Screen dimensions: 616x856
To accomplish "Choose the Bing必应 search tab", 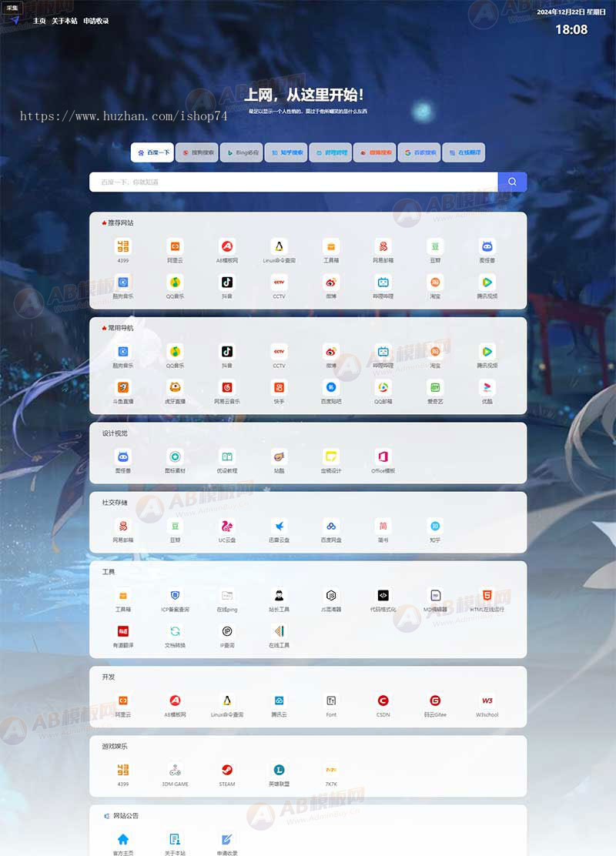I will (x=242, y=153).
